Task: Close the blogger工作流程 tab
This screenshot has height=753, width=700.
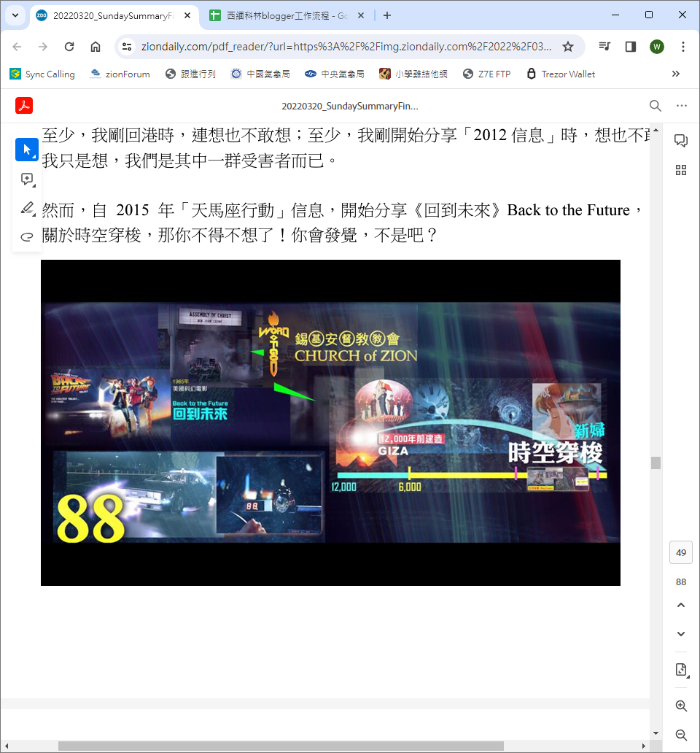Action: click(x=361, y=15)
